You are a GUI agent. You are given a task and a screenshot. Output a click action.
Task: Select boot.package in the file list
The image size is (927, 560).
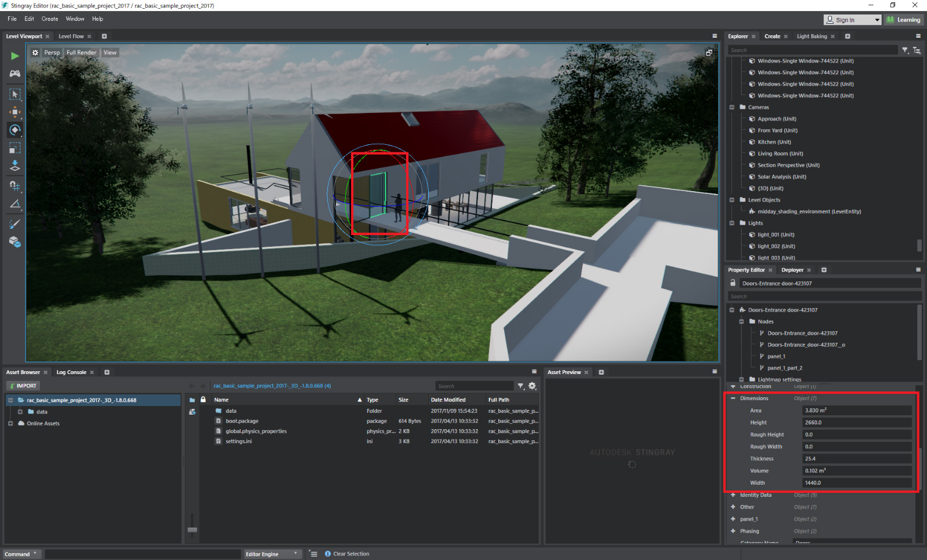(242, 421)
